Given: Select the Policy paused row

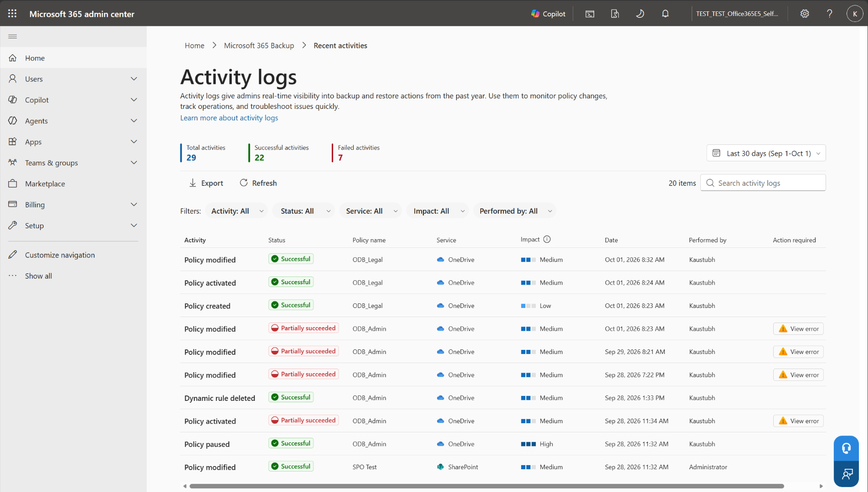Looking at the screenshot, I should point(503,444).
